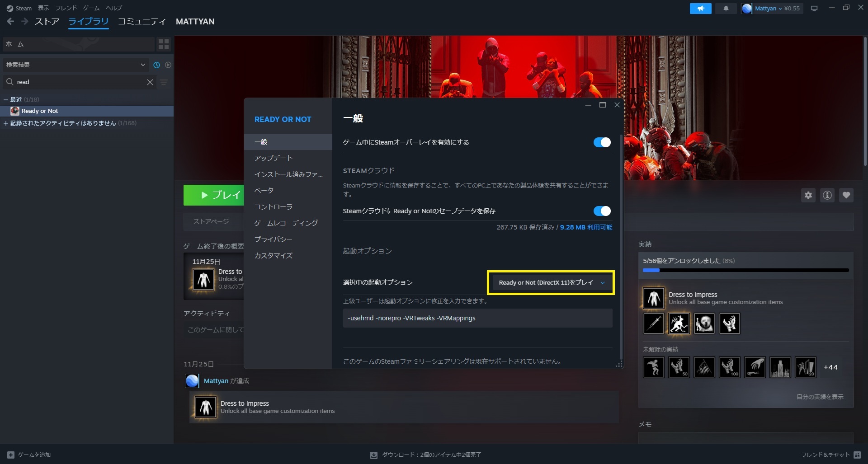This screenshot has height=464, width=868.
Task: Toggle Steam Cloud save data switch
Action: click(x=602, y=211)
